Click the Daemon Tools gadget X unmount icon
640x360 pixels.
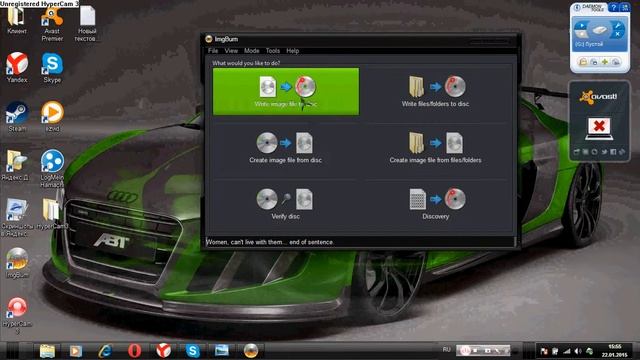[x=618, y=34]
